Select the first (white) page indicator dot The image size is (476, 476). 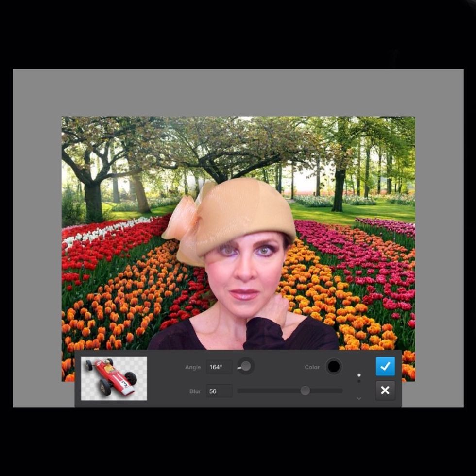pyautogui.click(x=359, y=375)
